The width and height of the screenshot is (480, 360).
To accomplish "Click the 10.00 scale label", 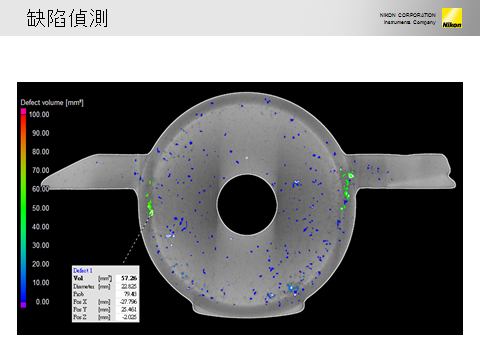I will coord(41,283).
